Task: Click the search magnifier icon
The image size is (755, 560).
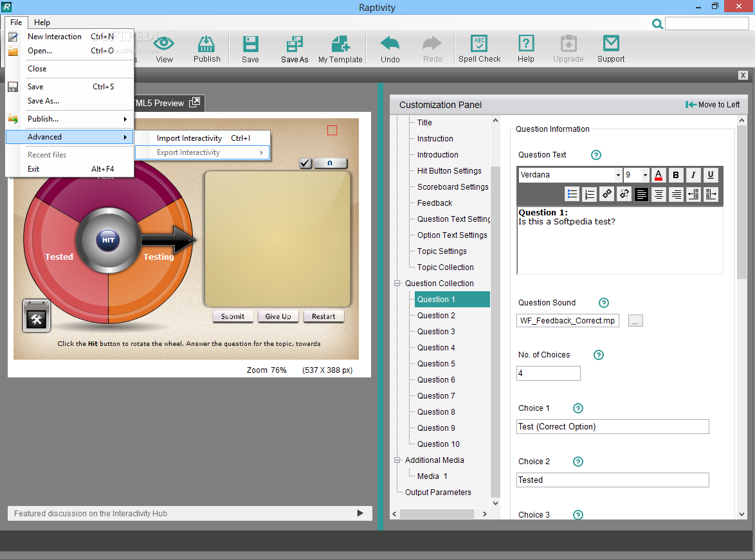Action: click(x=657, y=24)
